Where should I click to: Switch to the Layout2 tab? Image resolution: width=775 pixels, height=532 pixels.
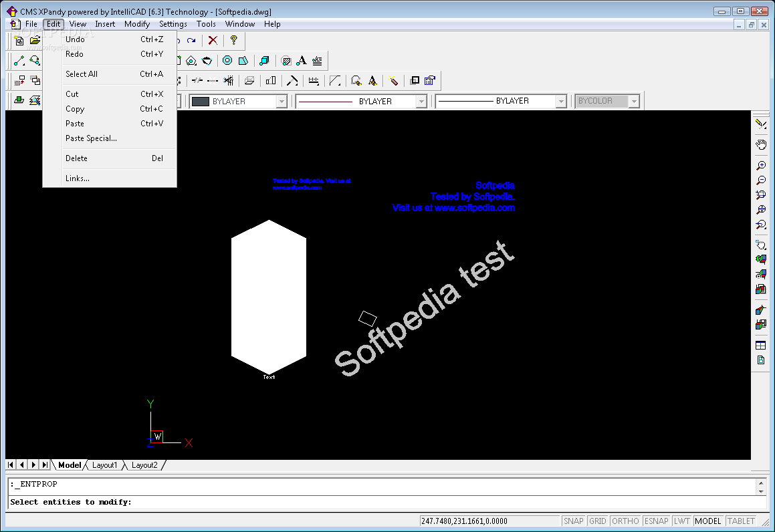click(144, 465)
